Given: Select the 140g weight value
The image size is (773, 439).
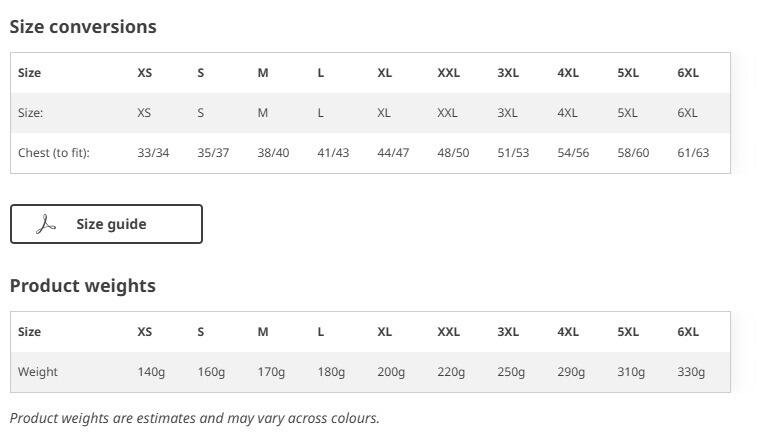Looking at the screenshot, I should pyautogui.click(x=151, y=372).
